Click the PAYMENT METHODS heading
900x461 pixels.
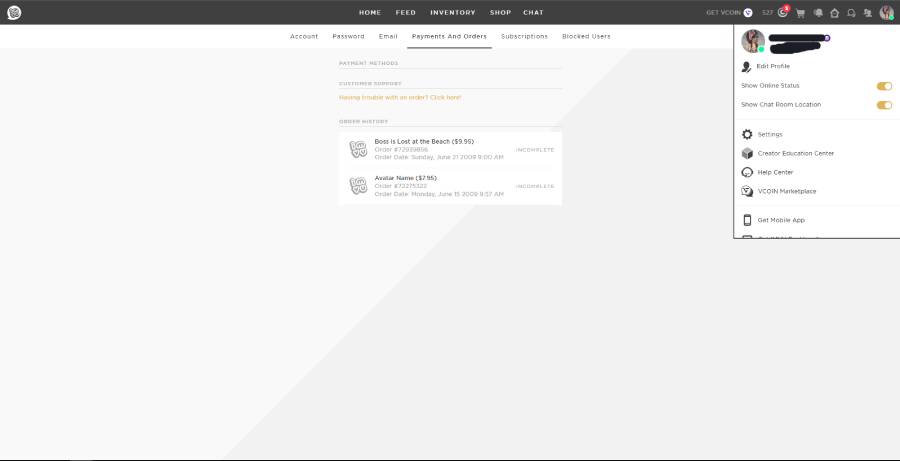point(368,63)
